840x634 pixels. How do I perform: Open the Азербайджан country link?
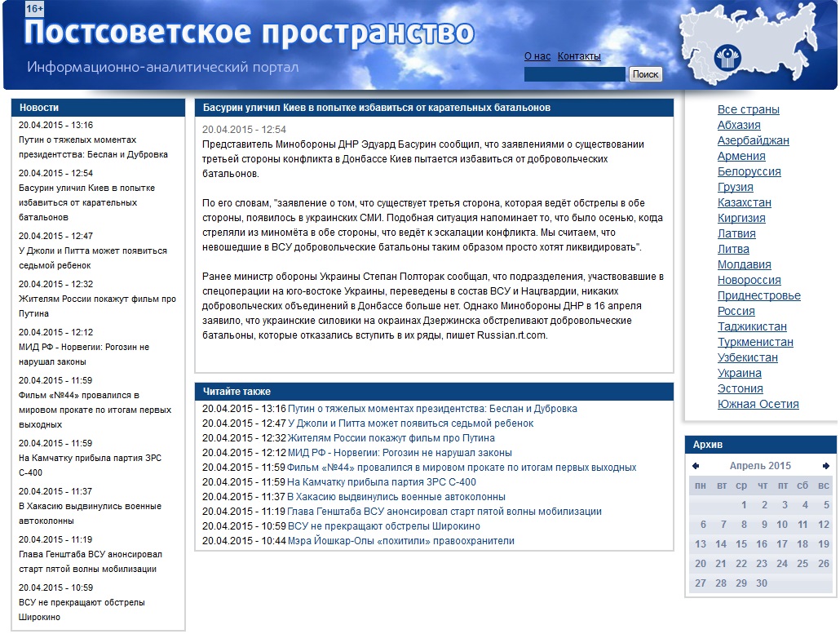tap(754, 140)
